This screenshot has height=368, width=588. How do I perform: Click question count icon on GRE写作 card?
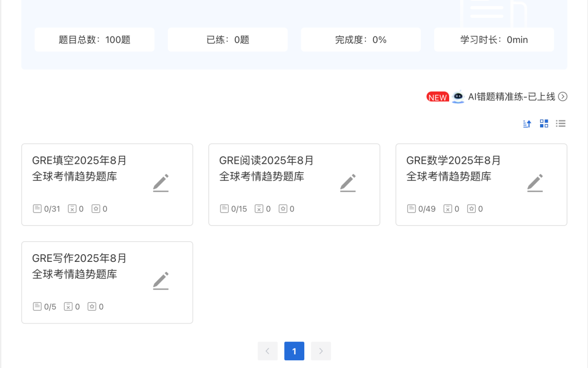[x=37, y=306]
